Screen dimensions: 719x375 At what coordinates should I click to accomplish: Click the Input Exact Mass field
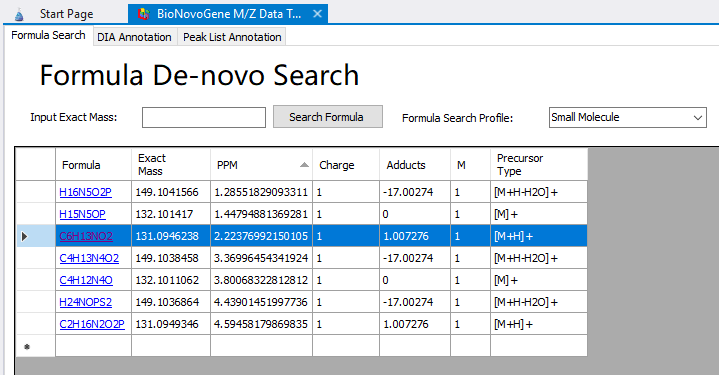point(204,117)
